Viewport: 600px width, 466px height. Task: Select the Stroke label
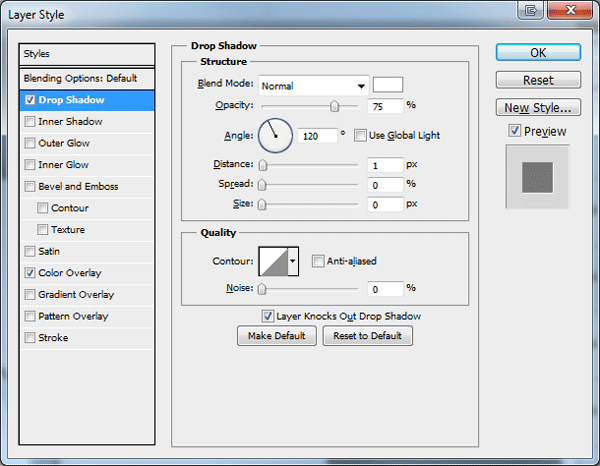click(x=53, y=338)
